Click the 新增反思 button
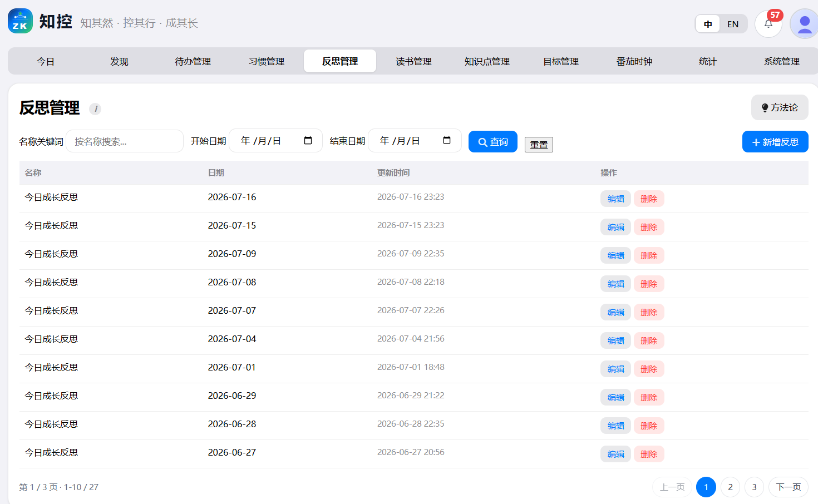 (x=775, y=142)
